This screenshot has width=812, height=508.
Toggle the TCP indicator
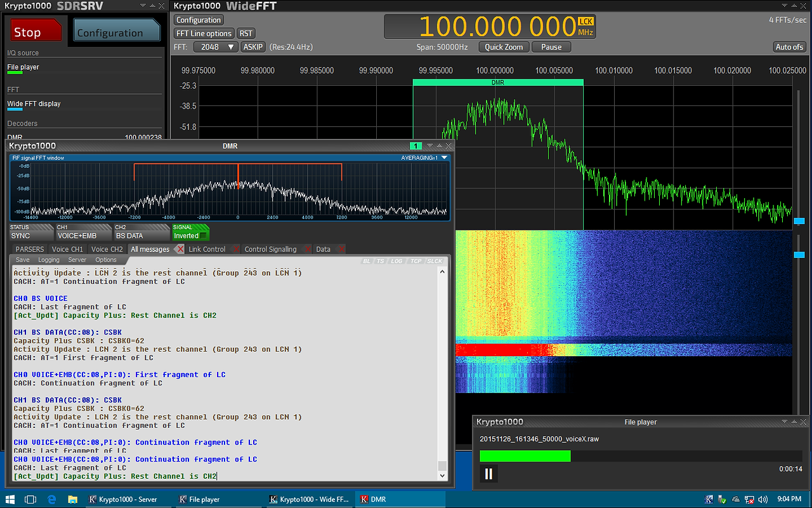pos(416,261)
